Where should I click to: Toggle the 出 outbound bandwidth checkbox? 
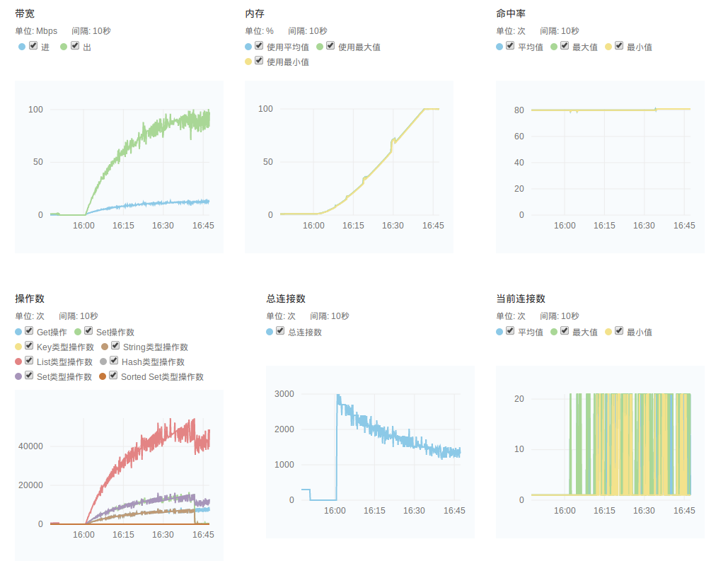coord(75,46)
